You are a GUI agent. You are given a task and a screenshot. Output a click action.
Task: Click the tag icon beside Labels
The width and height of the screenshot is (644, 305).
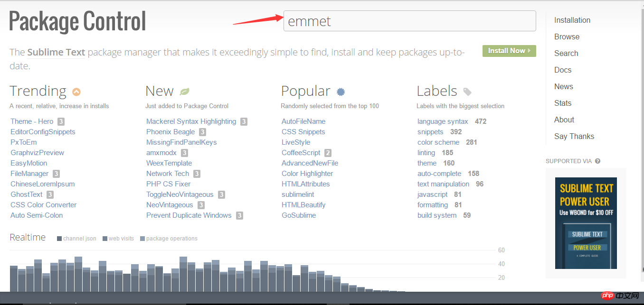click(467, 92)
